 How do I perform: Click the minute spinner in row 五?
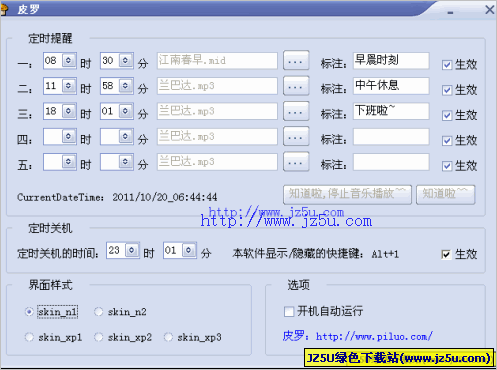click(x=117, y=162)
